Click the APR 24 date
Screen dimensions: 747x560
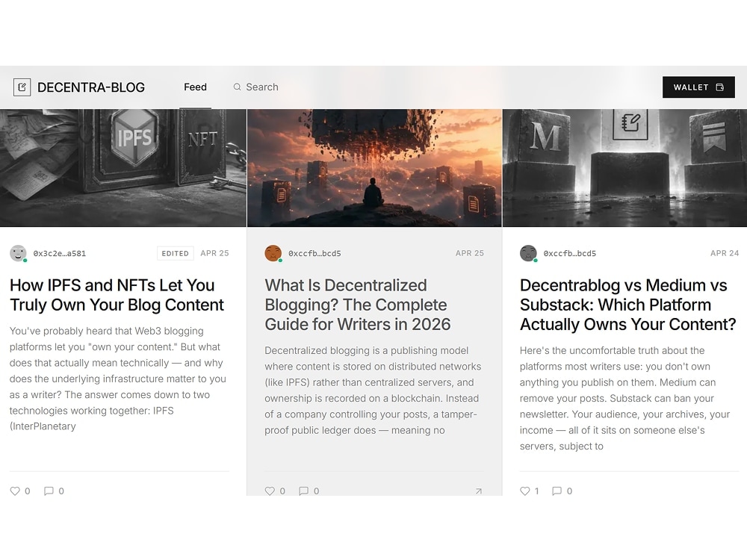pyautogui.click(x=724, y=253)
